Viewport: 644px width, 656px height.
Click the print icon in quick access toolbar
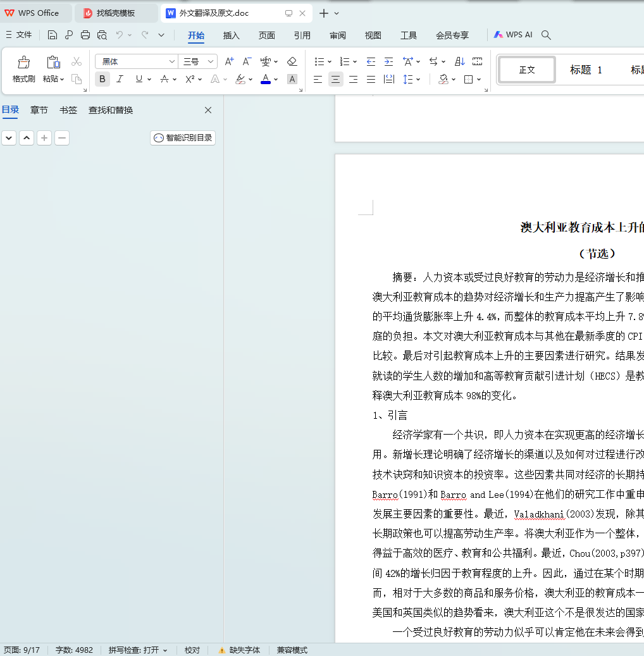click(85, 35)
